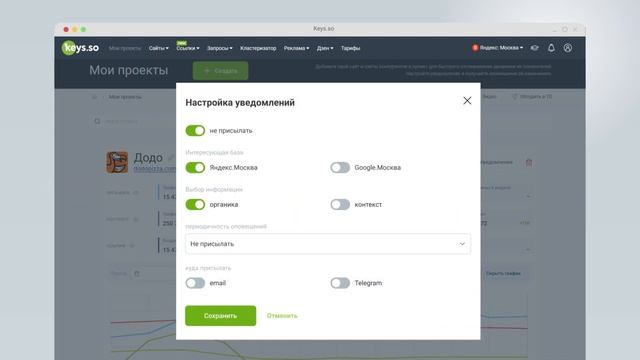Open the user account icon
The image size is (640, 360).
[567, 48]
